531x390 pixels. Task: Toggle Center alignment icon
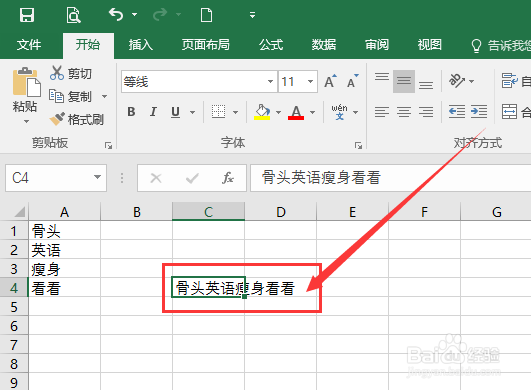(x=404, y=112)
